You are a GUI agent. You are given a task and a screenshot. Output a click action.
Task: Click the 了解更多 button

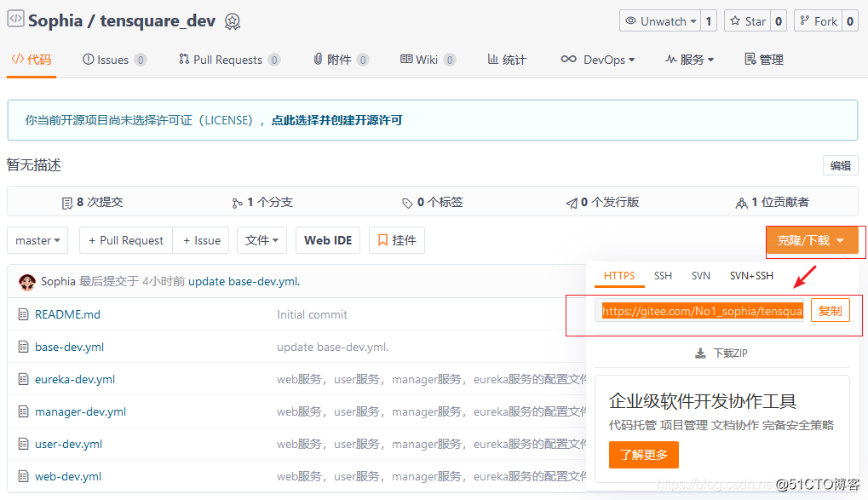tap(644, 455)
